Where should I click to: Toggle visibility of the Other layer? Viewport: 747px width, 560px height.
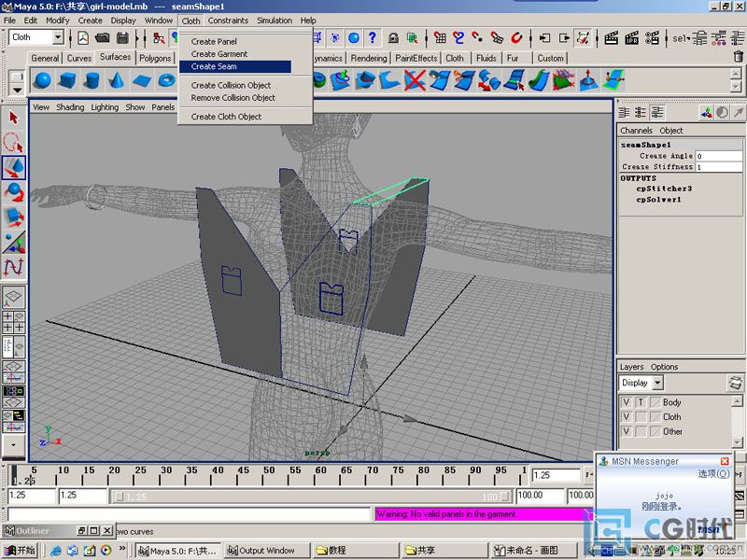(x=627, y=431)
